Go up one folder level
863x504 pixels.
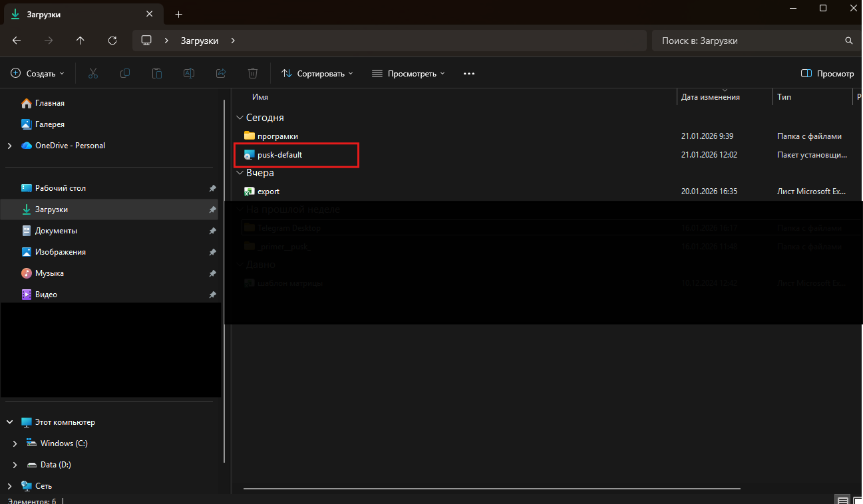pos(81,41)
